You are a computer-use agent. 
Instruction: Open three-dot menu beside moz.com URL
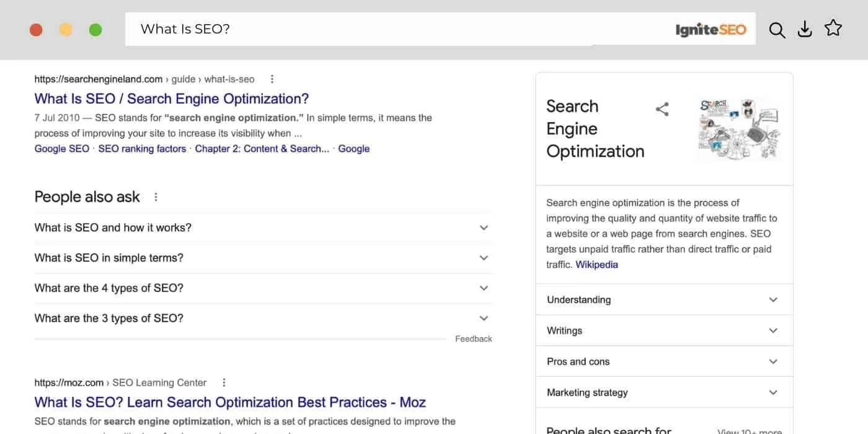click(224, 383)
